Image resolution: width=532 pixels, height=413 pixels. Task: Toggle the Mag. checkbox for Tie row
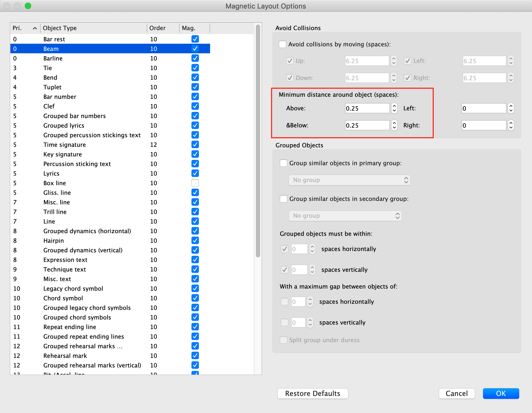tap(195, 68)
